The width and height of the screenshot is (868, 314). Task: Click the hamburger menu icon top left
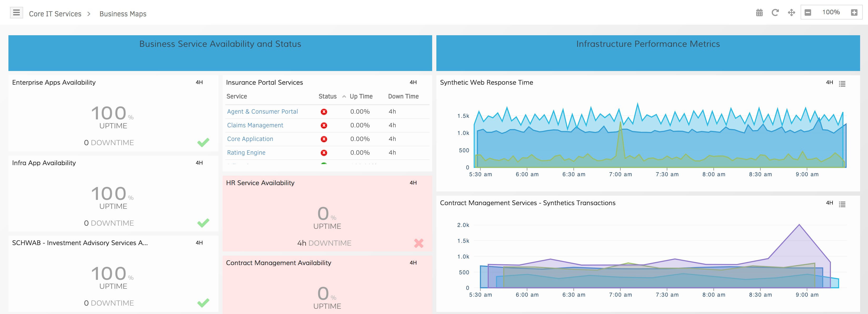tap(16, 12)
